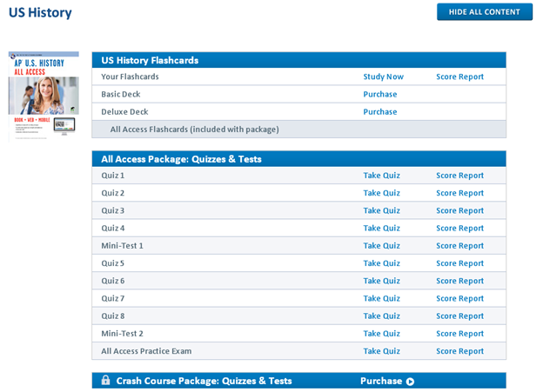The width and height of the screenshot is (543, 392).
Task: Open the AP U.S. History book cover
Action: (x=44, y=96)
